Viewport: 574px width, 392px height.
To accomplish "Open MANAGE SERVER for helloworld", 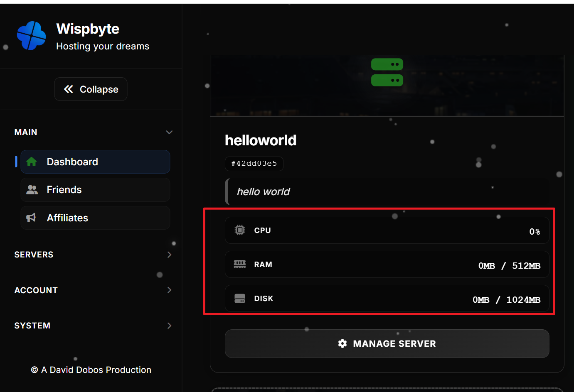I will coord(387,343).
